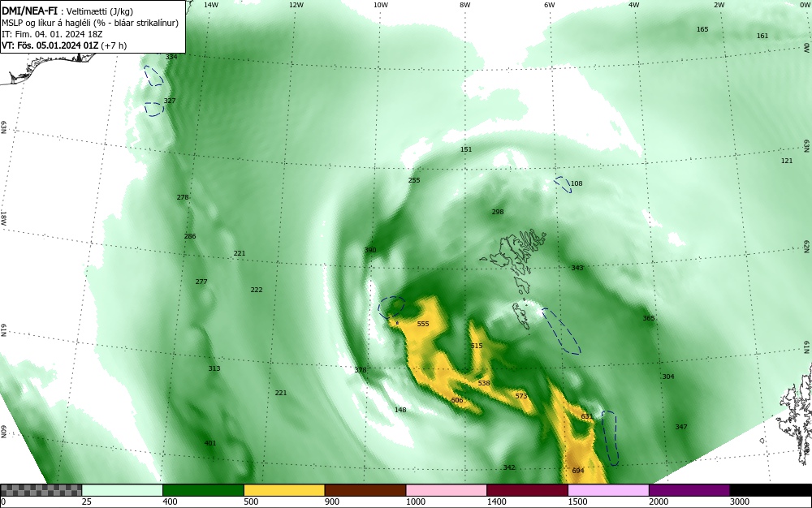Click the CAPE value 555
The height and width of the screenshot is (508, 812).
(x=423, y=324)
